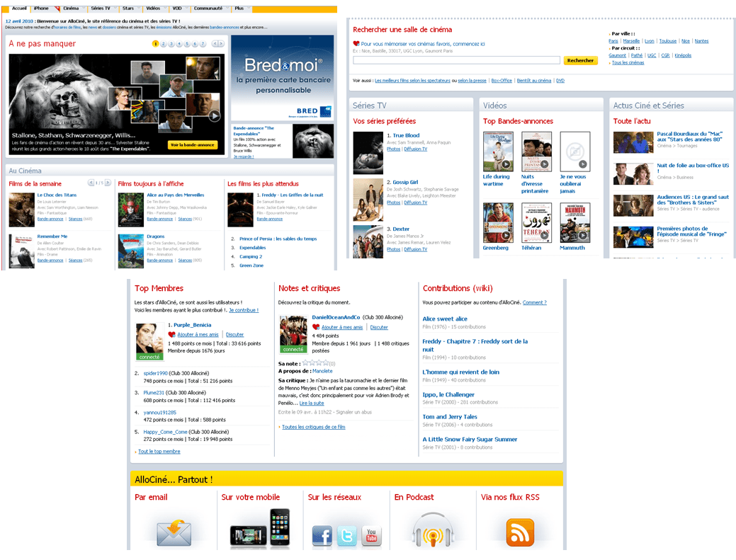This screenshot has width=736, height=560.
Task: Click the Rechercher button
Action: click(580, 61)
